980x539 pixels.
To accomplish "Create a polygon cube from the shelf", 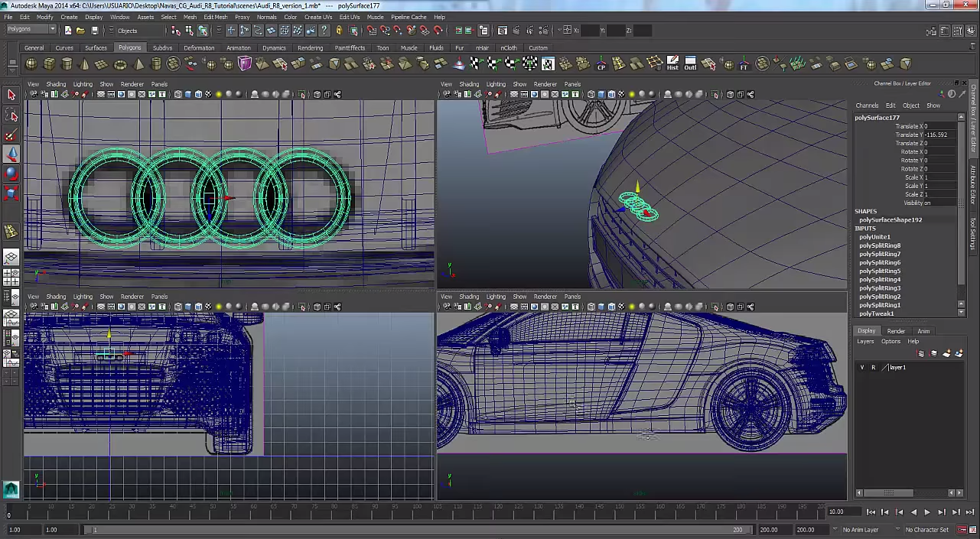I will (50, 64).
